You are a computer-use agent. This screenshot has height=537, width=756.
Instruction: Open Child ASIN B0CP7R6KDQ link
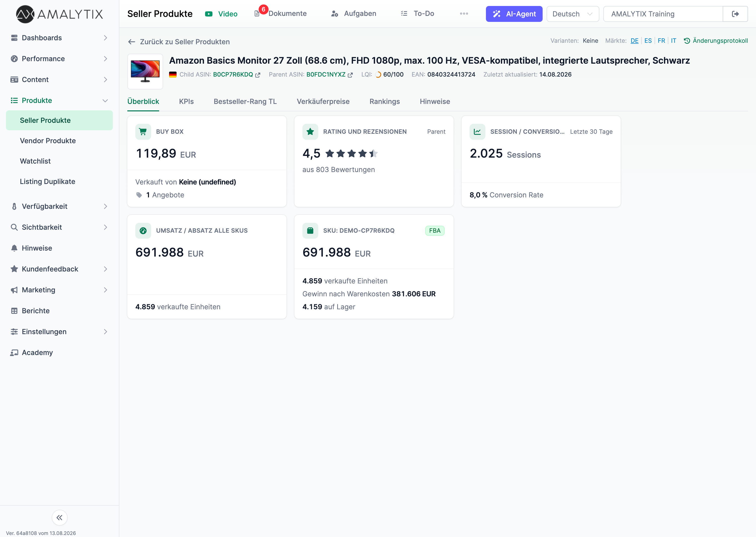[x=233, y=75]
